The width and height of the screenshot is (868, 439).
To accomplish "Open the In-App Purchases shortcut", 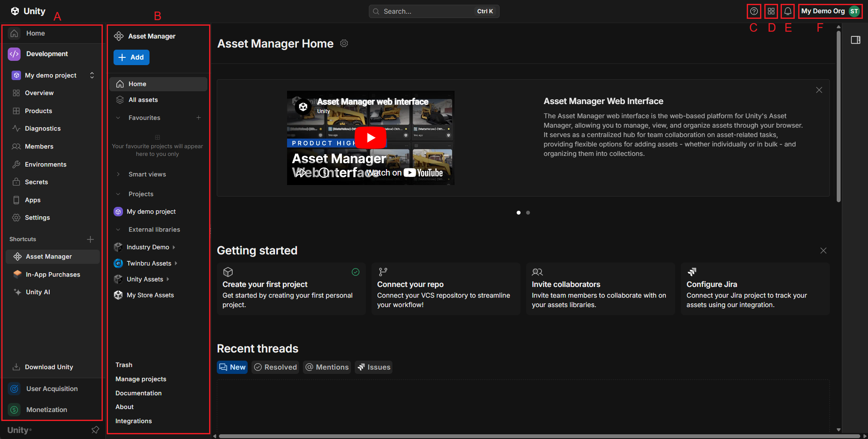I will [52, 275].
